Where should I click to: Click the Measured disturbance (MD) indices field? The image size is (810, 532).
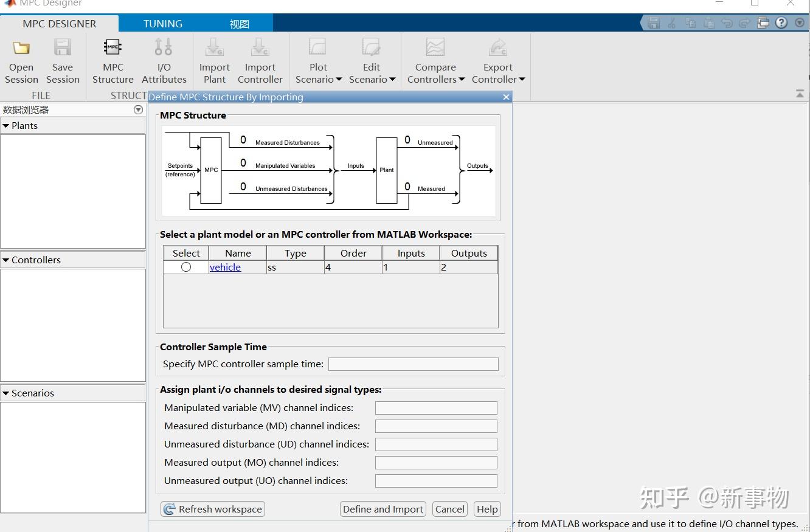[x=436, y=426]
